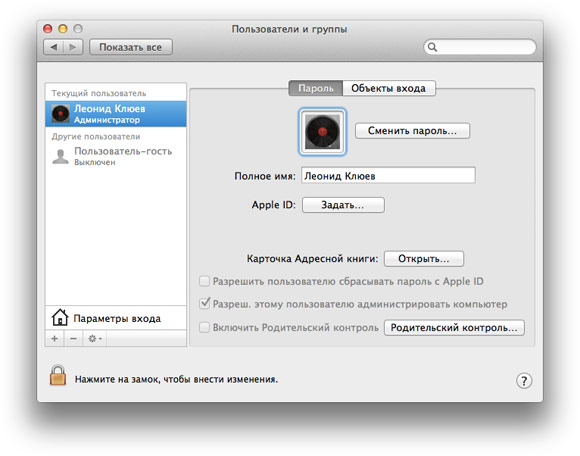
Task: Open the gear actions menu
Action: (94, 338)
